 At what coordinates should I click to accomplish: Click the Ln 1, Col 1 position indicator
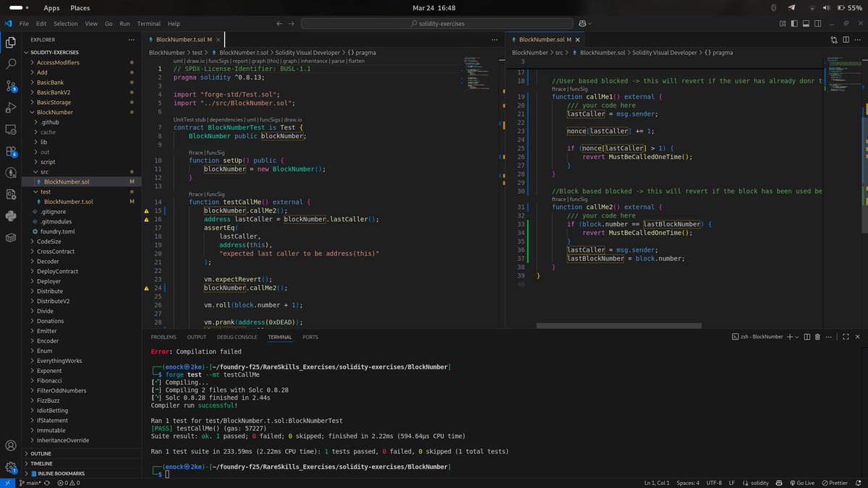(658, 483)
